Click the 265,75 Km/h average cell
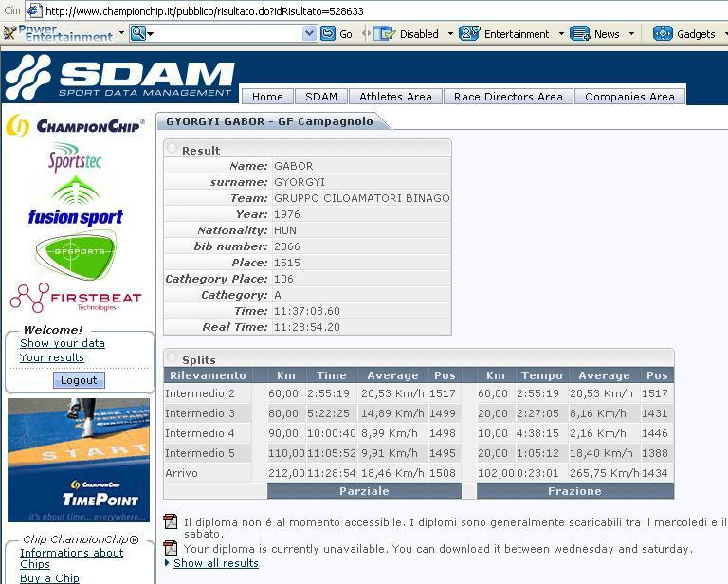The image size is (728, 584). (605, 473)
